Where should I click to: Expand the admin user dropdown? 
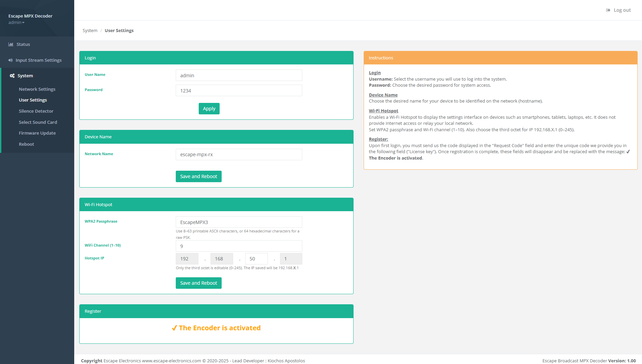16,23
